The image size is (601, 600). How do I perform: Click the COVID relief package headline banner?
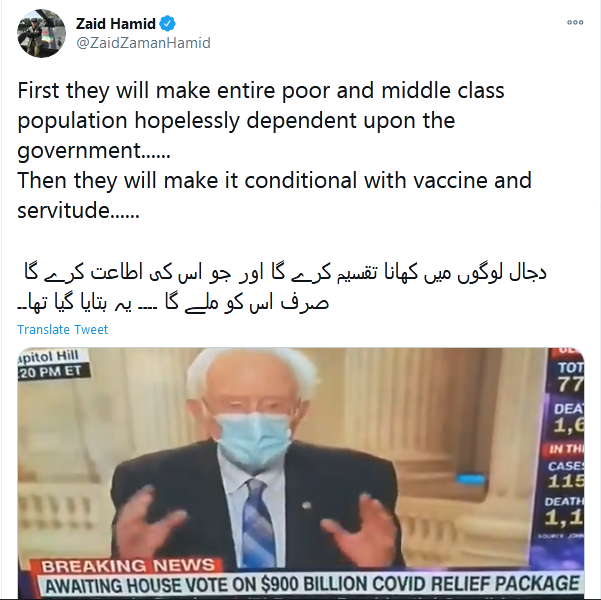[x=311, y=585]
